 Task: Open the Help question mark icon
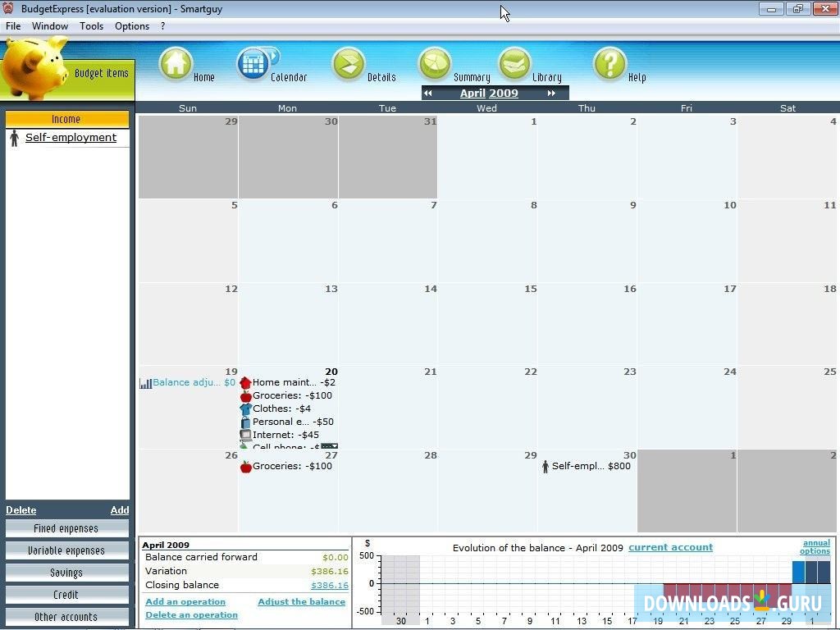click(609, 64)
